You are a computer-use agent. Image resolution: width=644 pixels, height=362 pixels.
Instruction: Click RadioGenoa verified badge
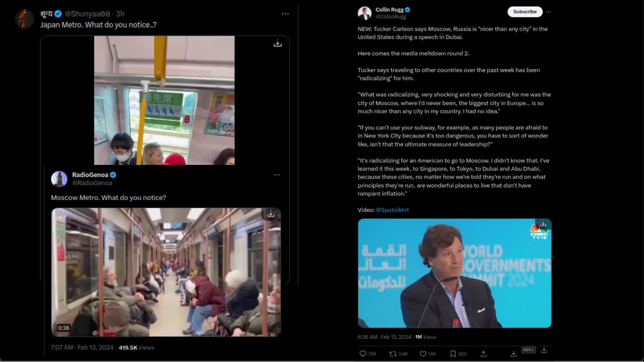[x=113, y=175]
